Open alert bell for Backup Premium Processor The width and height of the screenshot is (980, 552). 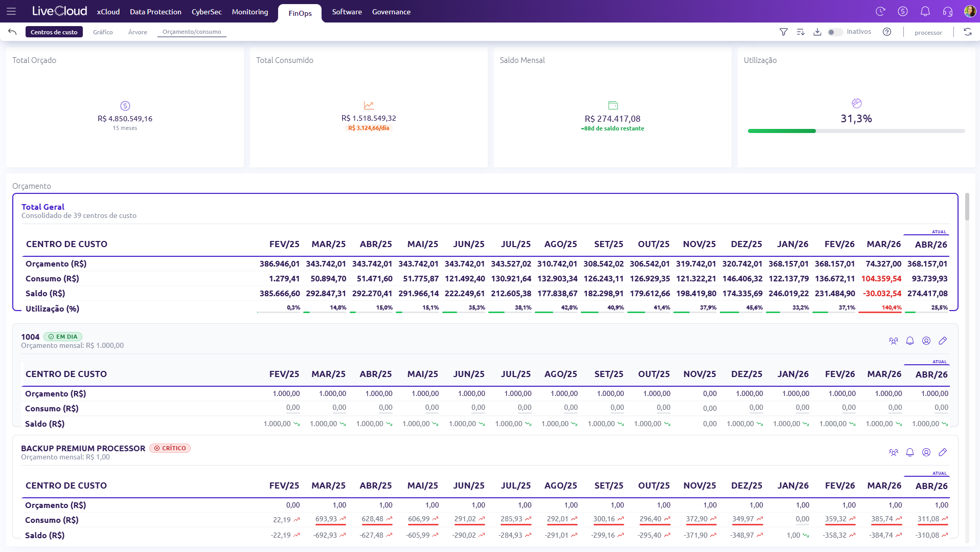point(910,452)
